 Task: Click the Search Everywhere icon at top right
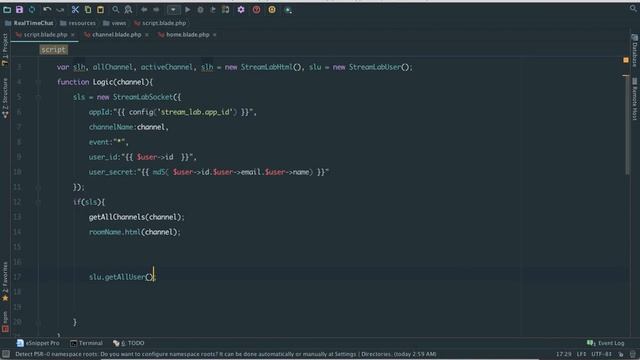(633, 8)
